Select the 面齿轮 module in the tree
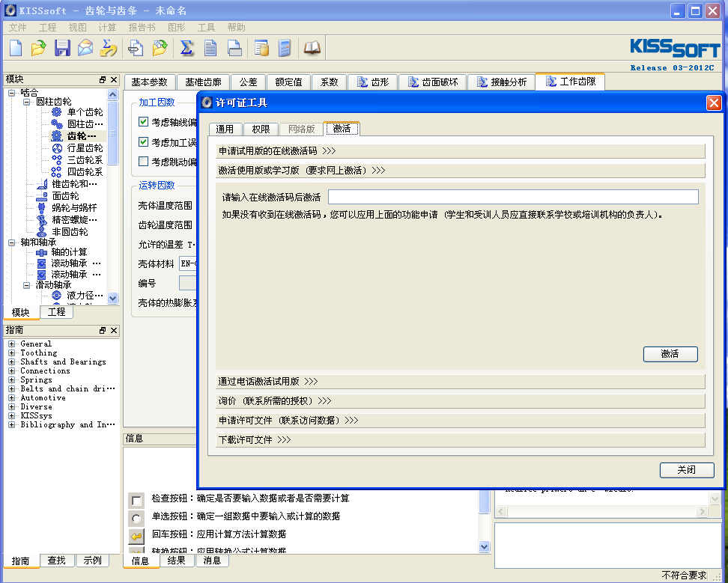Viewport: 728px width, 583px height. (65, 196)
